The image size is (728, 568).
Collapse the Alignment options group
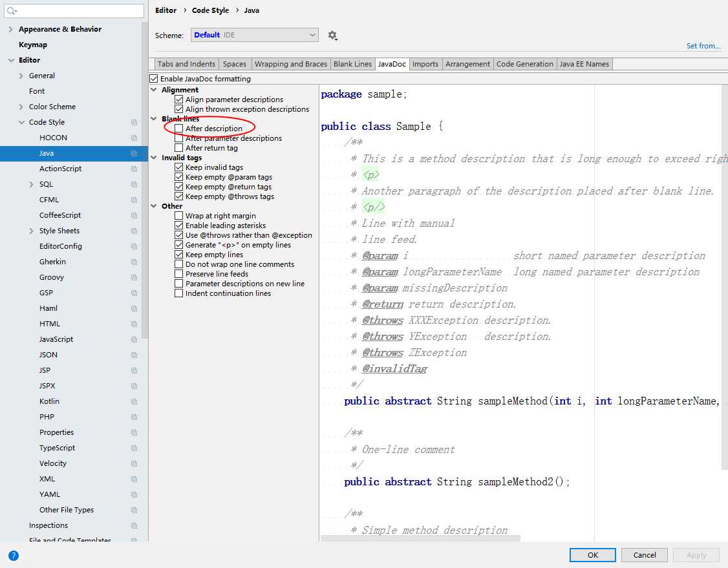coord(154,90)
